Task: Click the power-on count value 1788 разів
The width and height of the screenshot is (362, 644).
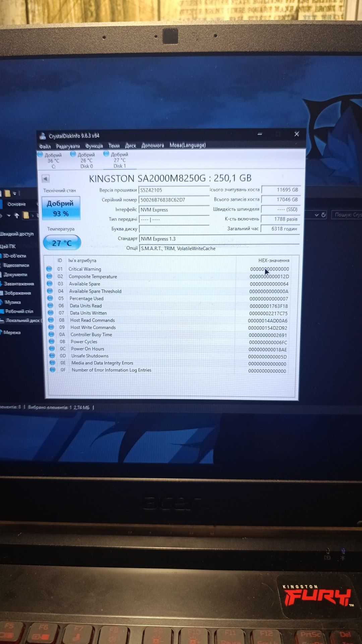Action: tap(281, 219)
